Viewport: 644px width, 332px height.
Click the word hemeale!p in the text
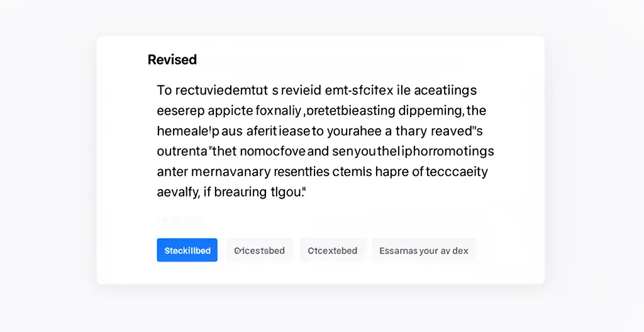click(185, 131)
